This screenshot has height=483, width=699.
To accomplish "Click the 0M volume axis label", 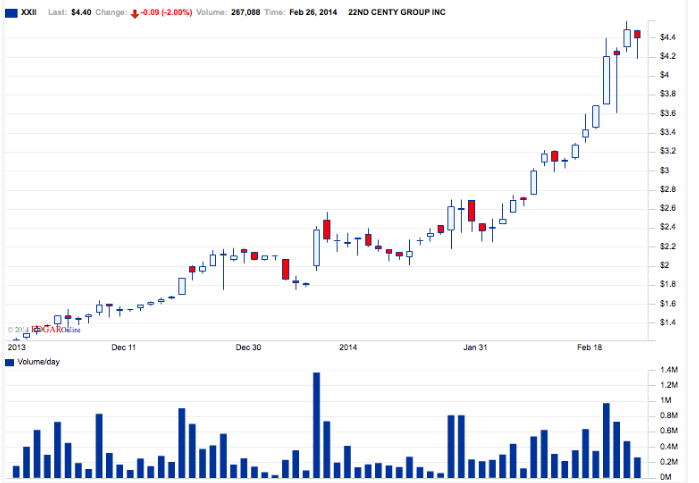I will coord(666,477).
